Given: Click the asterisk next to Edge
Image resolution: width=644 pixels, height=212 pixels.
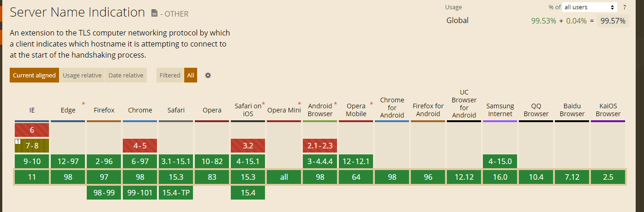Looking at the screenshot, I should 83,104.
